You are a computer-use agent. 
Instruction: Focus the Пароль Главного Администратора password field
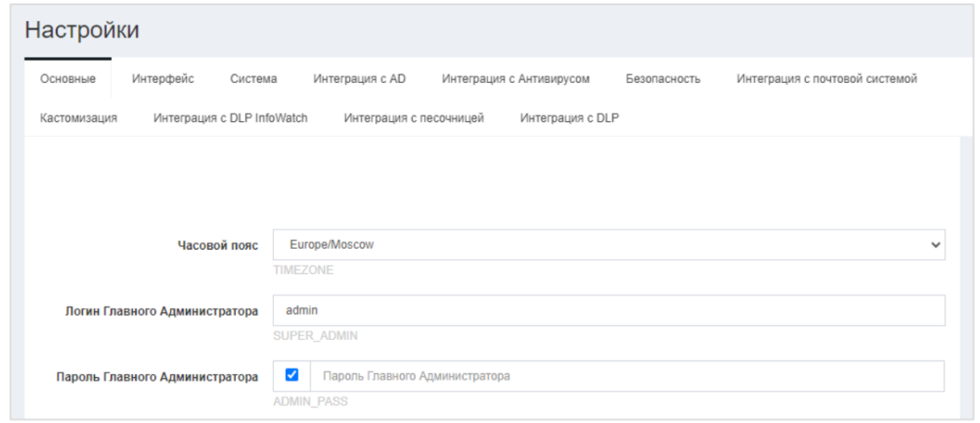pos(626,376)
